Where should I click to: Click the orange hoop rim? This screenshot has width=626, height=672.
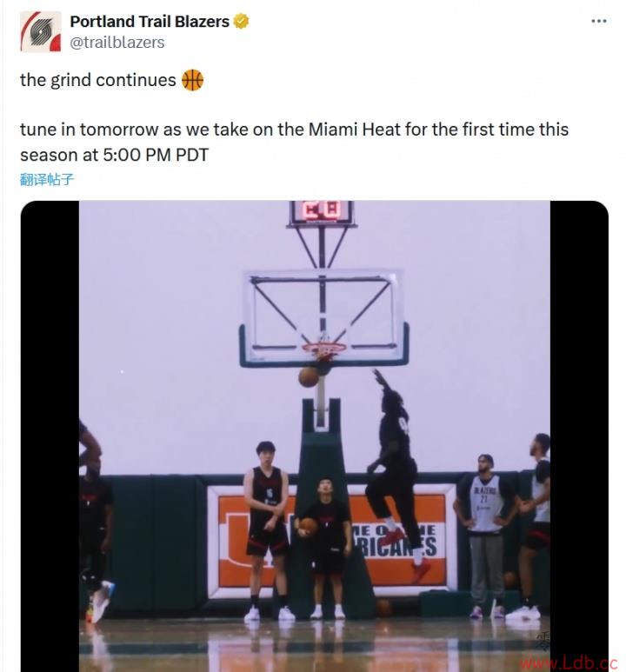pyautogui.click(x=323, y=349)
